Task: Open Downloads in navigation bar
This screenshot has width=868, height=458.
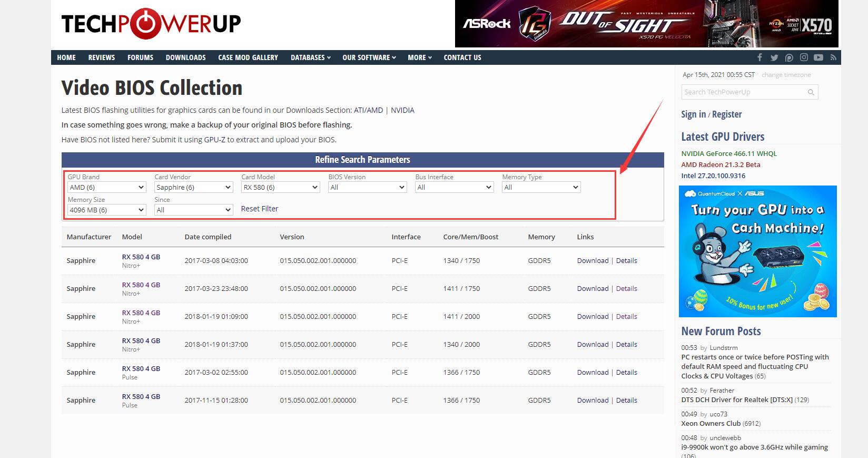Action: (x=186, y=57)
